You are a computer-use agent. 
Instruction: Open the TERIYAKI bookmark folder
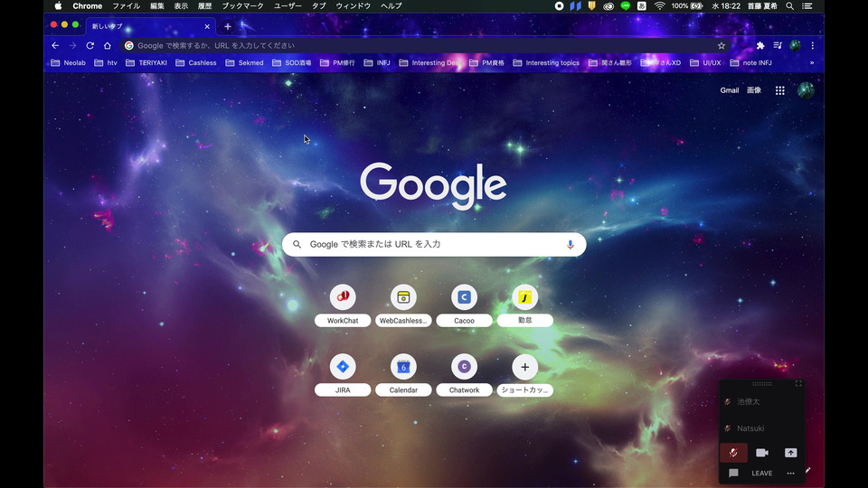coord(146,63)
